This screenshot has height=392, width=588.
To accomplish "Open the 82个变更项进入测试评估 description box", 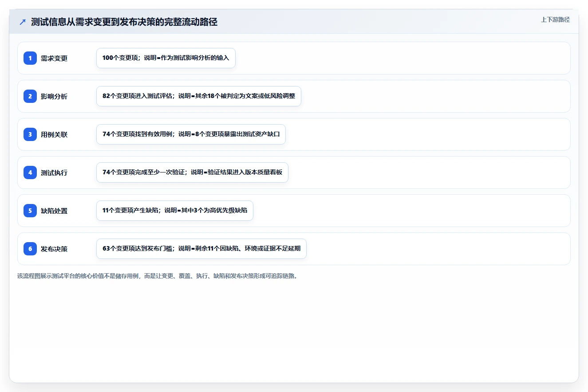I will 199,96.
